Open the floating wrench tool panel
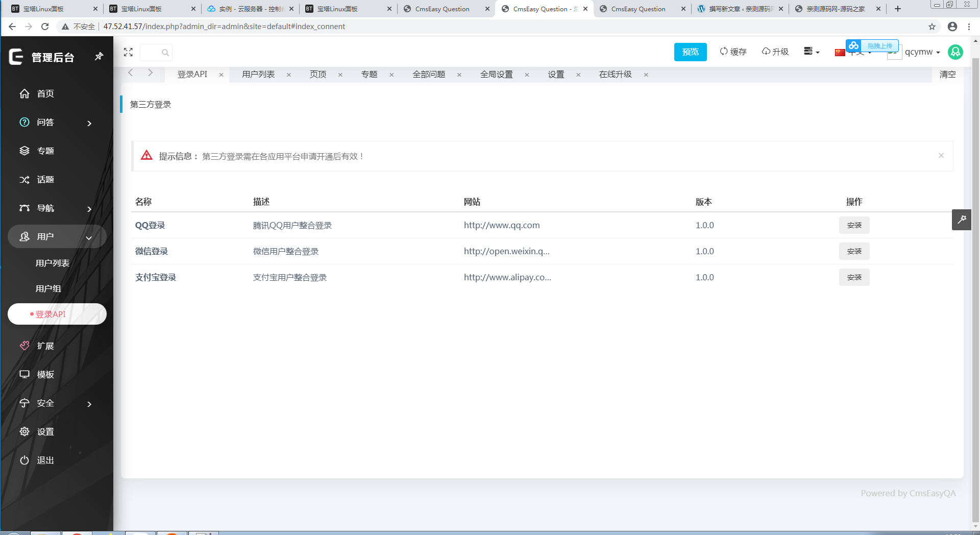This screenshot has width=980, height=535. click(x=962, y=220)
